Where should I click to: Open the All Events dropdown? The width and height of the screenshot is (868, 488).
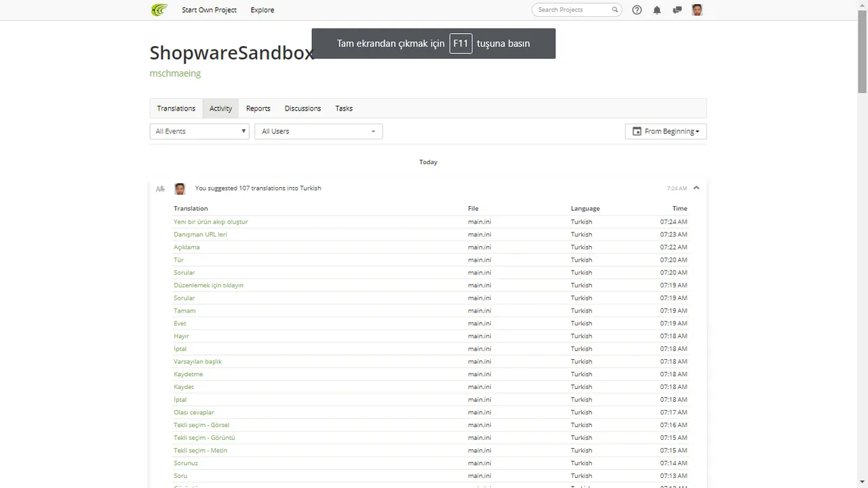(199, 131)
